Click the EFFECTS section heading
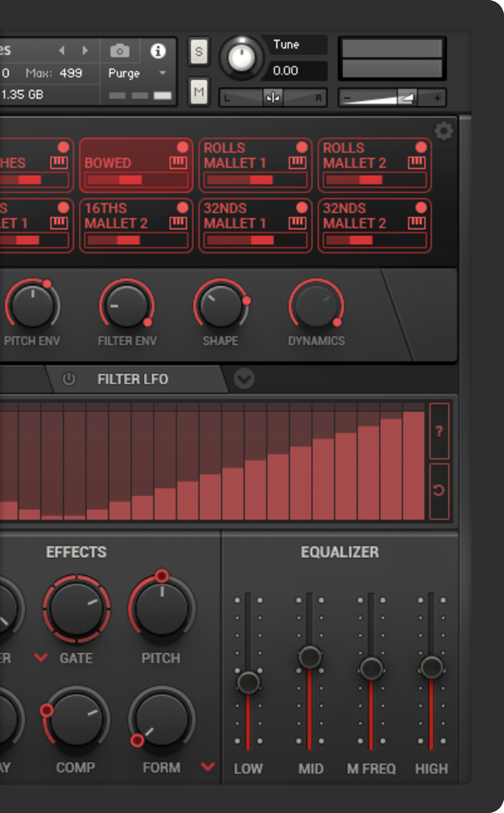The width and height of the screenshot is (504, 813). [x=76, y=552]
